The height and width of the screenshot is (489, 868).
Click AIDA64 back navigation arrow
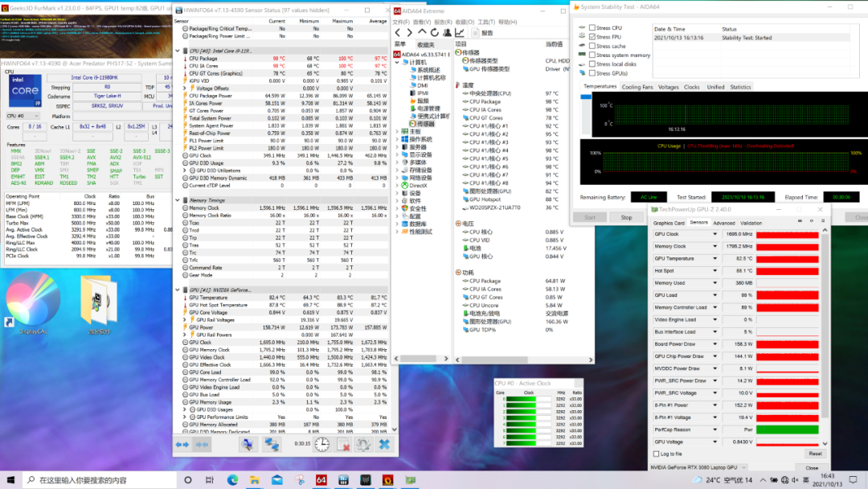(398, 33)
